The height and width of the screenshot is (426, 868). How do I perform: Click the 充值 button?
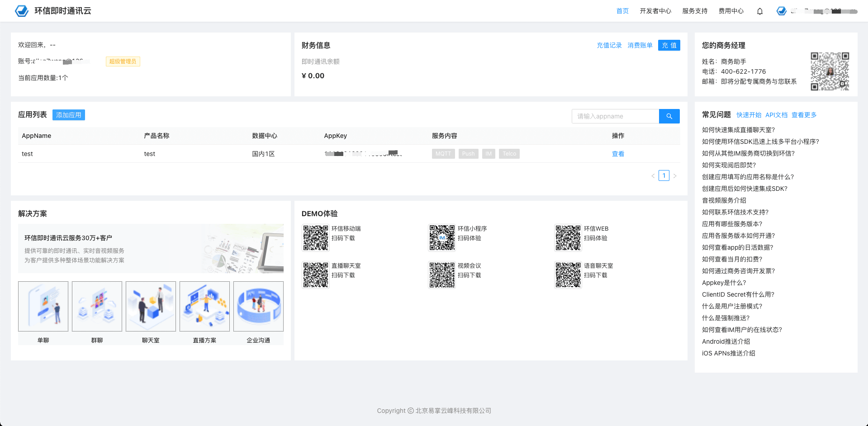click(x=669, y=45)
